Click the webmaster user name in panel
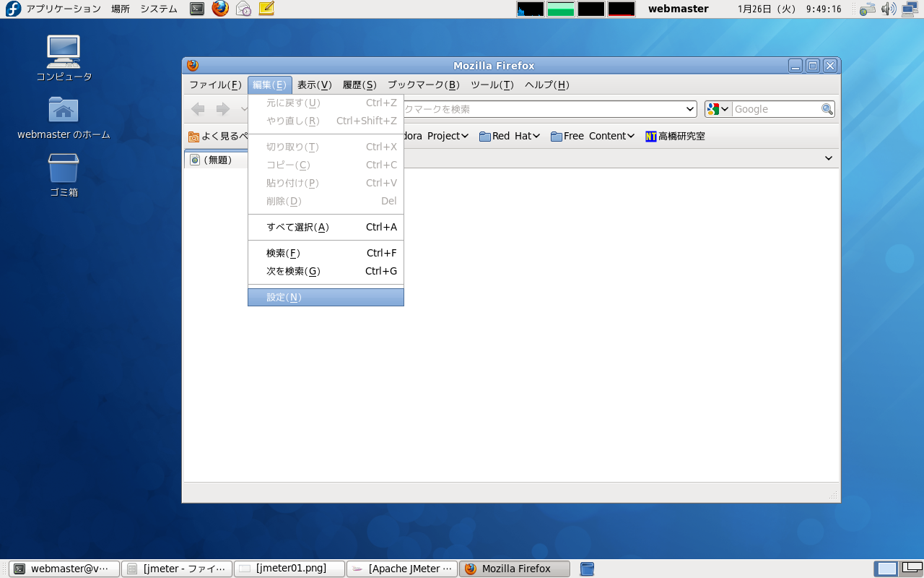Viewport: 924px width, 578px height. pos(679,9)
